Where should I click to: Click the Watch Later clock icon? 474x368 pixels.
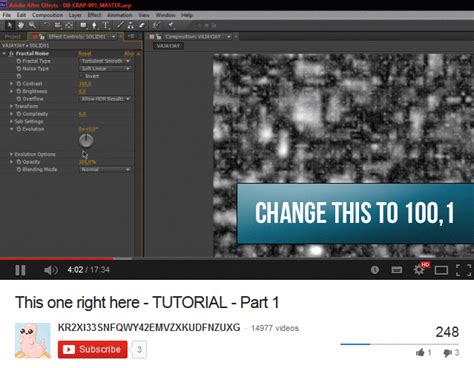pos(375,270)
